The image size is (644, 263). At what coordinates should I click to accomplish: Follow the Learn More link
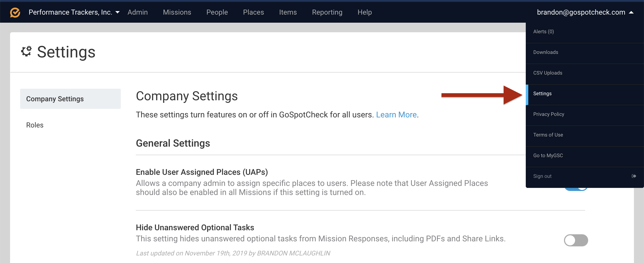(x=396, y=115)
